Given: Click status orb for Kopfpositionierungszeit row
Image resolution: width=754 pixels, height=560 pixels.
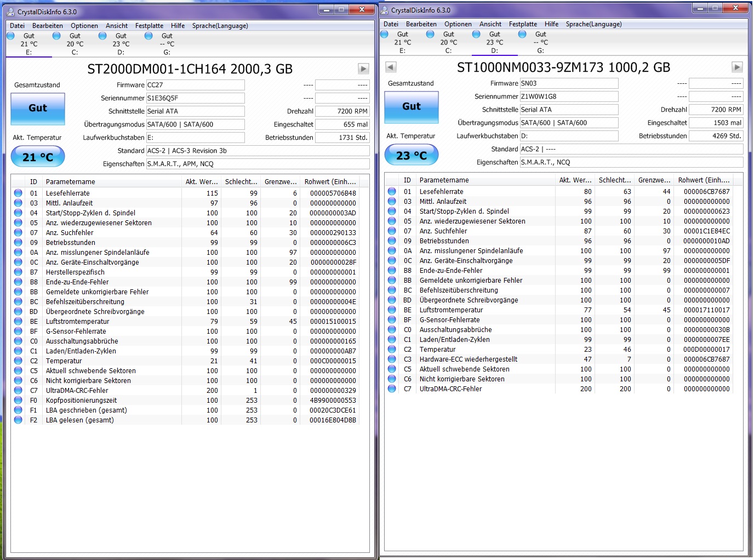Looking at the screenshot, I should click(x=18, y=400).
